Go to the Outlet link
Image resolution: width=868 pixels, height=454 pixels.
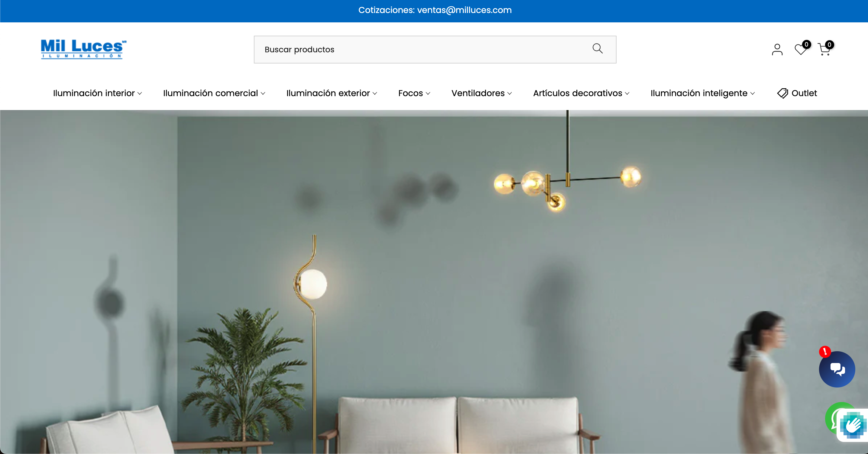tap(804, 93)
